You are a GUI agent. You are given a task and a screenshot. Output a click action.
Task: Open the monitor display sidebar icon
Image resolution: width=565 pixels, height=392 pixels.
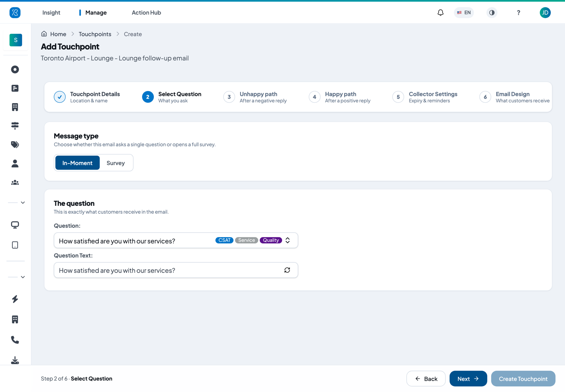click(x=15, y=225)
